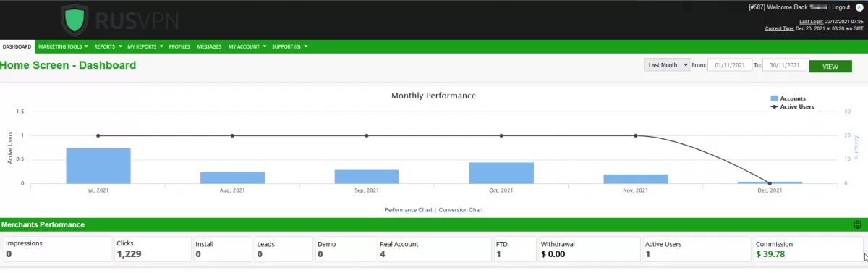This screenshot has height=273, width=868.
Task: Expand the My Reports menu
Action: [145, 46]
